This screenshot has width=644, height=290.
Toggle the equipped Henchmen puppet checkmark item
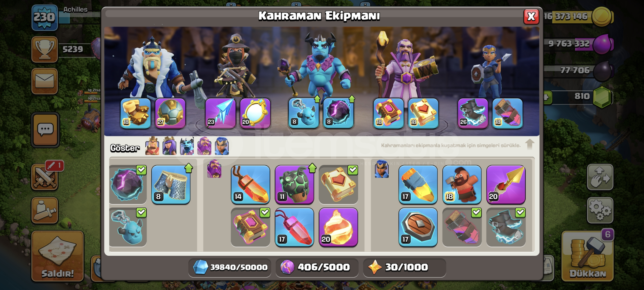point(128,227)
